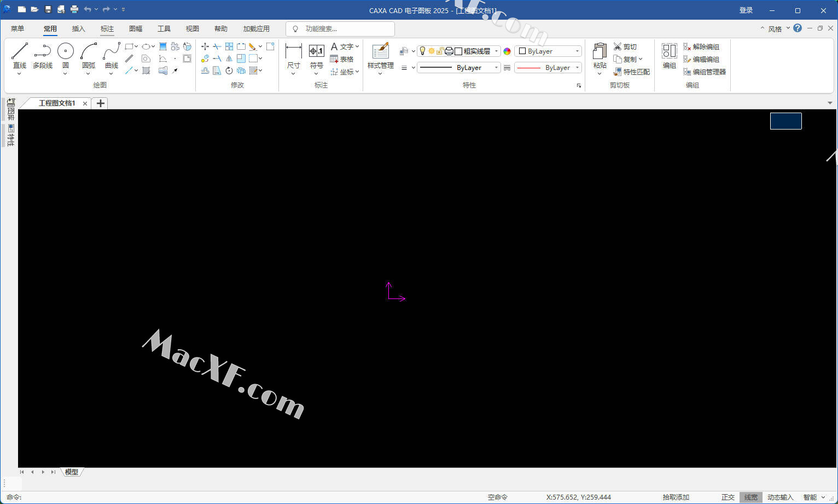Click the save icon in title bar
Screen dimensions: 838x504
(x=48, y=9)
